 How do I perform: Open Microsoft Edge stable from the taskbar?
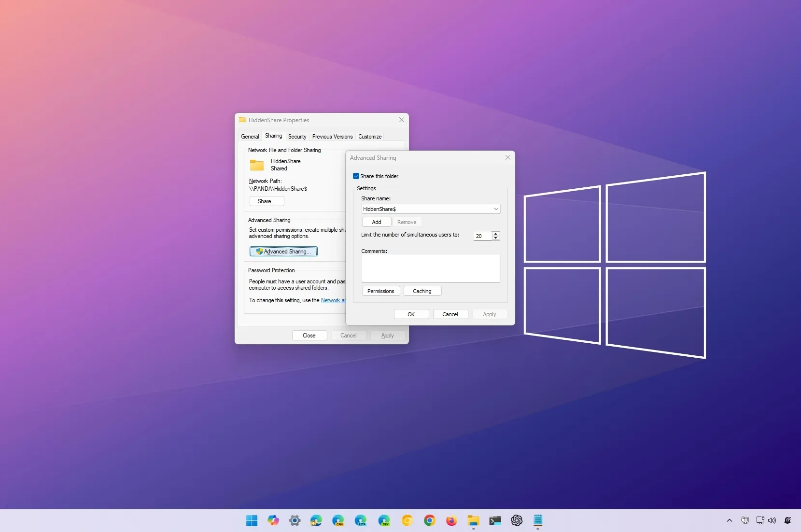tap(316, 520)
